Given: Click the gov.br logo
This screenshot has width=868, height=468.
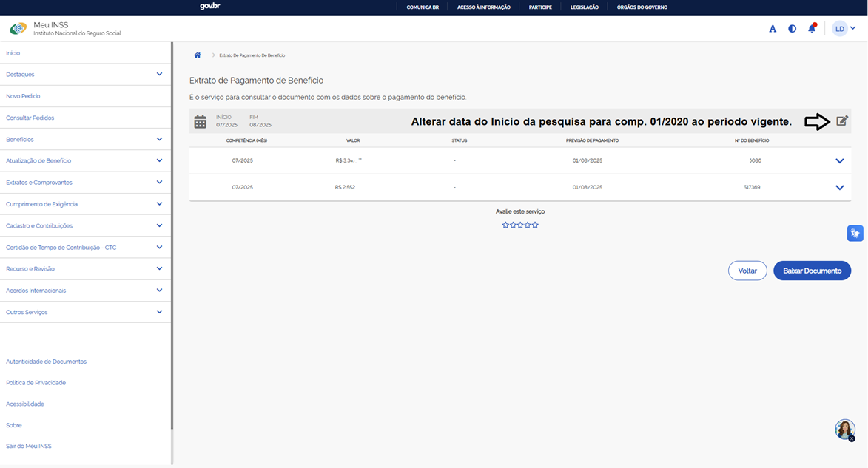Looking at the screenshot, I should pos(210,7).
